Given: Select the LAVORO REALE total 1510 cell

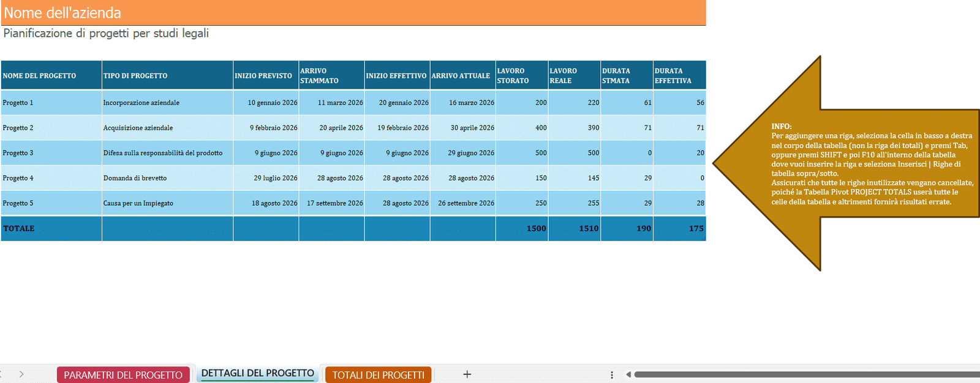Looking at the screenshot, I should coord(574,228).
